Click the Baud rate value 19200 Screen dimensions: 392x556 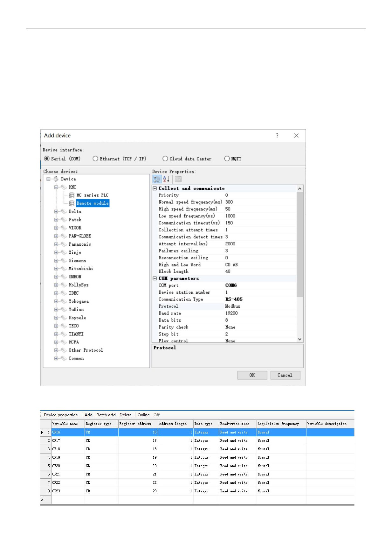[231, 313]
